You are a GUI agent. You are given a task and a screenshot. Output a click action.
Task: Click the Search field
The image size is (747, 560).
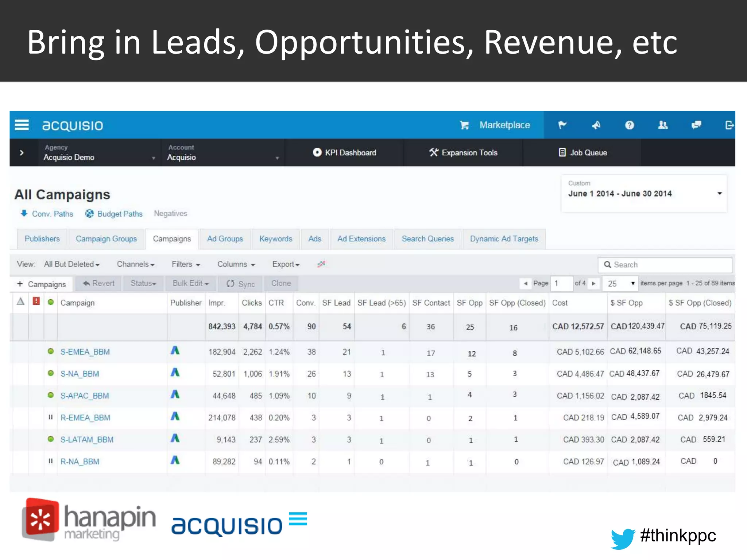665,265
